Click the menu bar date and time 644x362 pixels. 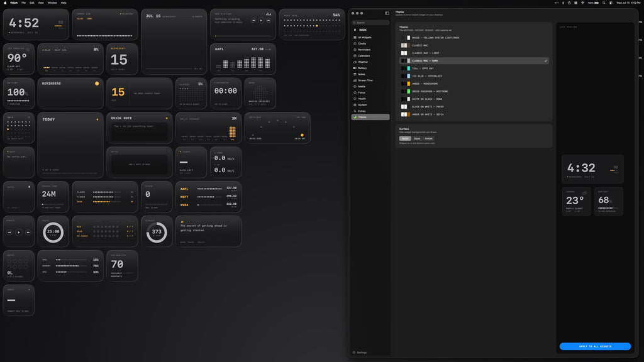point(628,3)
